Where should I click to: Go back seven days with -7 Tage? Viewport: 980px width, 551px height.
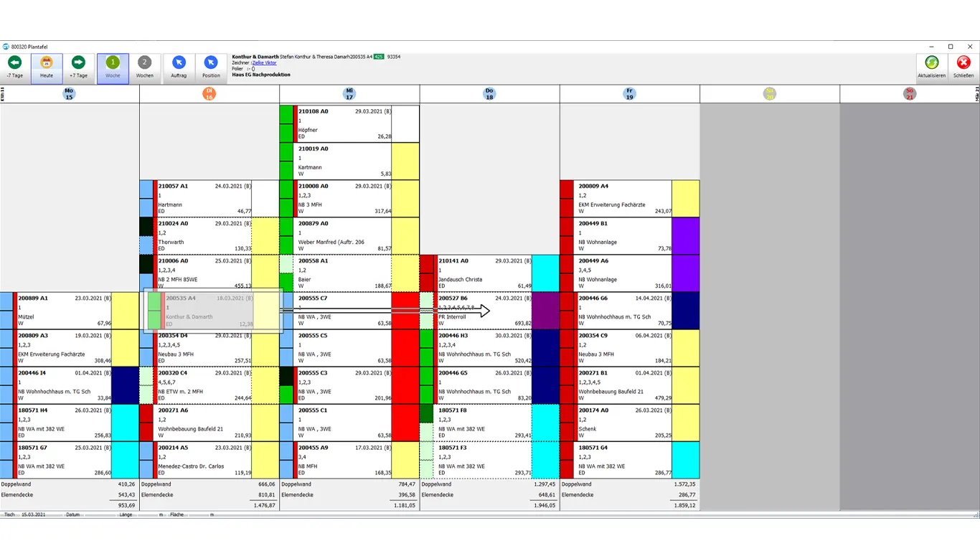(x=14, y=67)
